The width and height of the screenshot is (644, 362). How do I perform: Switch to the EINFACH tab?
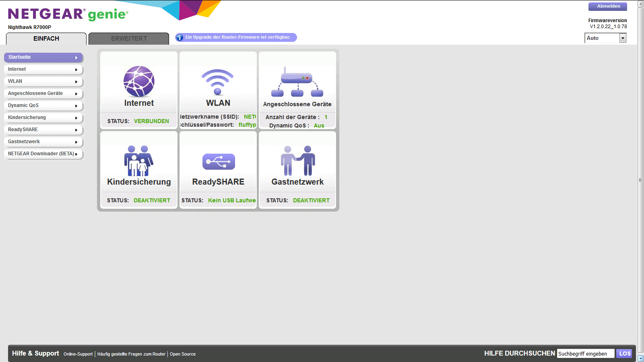46,39
